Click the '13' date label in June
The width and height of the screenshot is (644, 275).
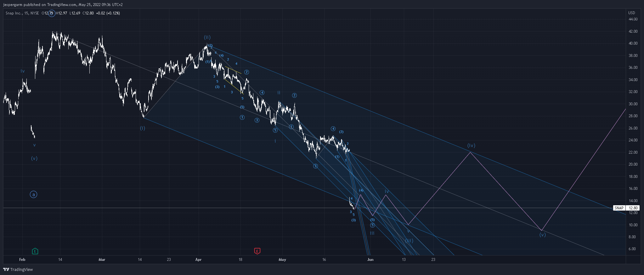[x=404, y=260]
